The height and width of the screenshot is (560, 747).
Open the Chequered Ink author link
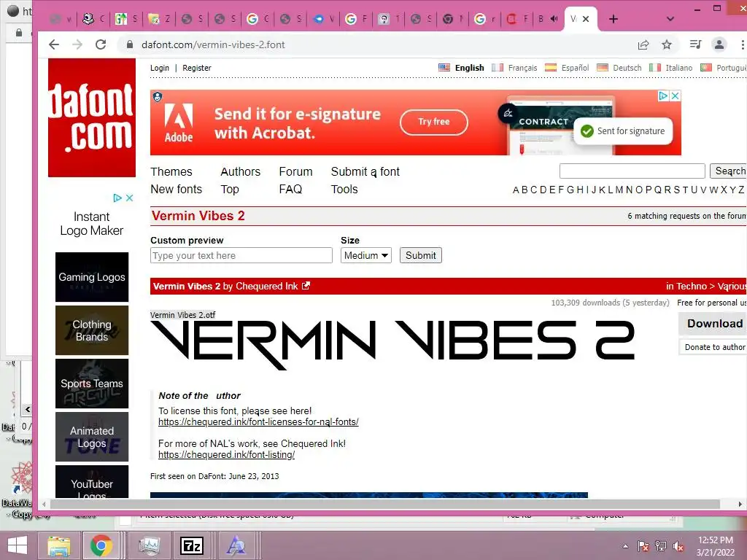click(266, 286)
